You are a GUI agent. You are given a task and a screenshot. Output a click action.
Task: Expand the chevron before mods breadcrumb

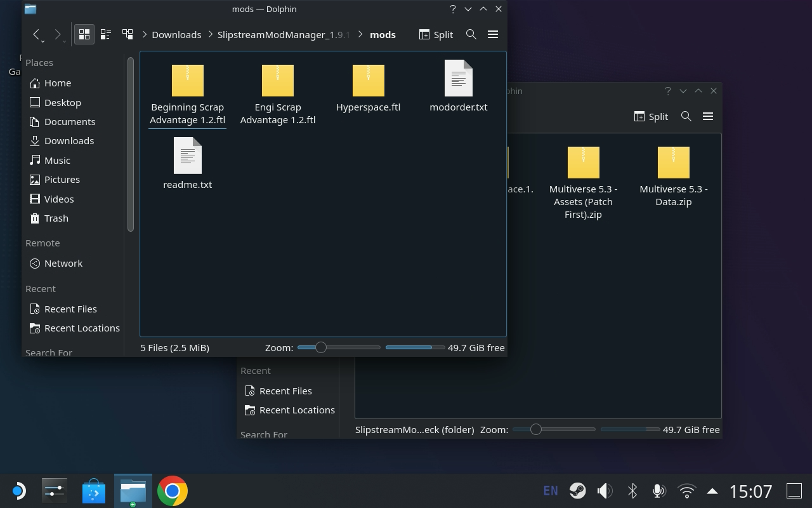pyautogui.click(x=360, y=34)
